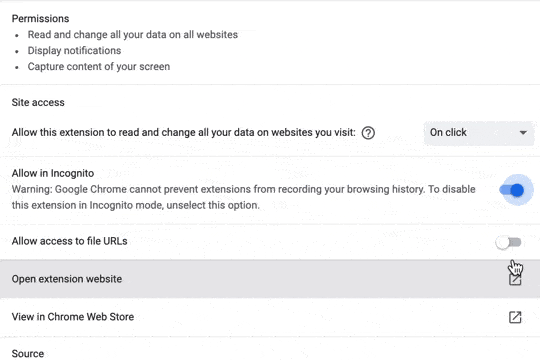Click the Allow access to file URLs label

(x=70, y=241)
